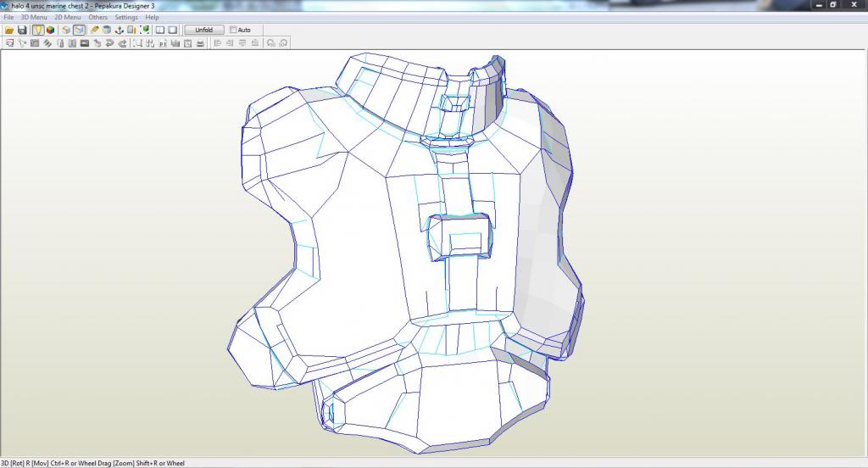Image resolution: width=868 pixels, height=468 pixels.
Task: Click the curved undo-style arrow icon
Action: tap(108, 43)
